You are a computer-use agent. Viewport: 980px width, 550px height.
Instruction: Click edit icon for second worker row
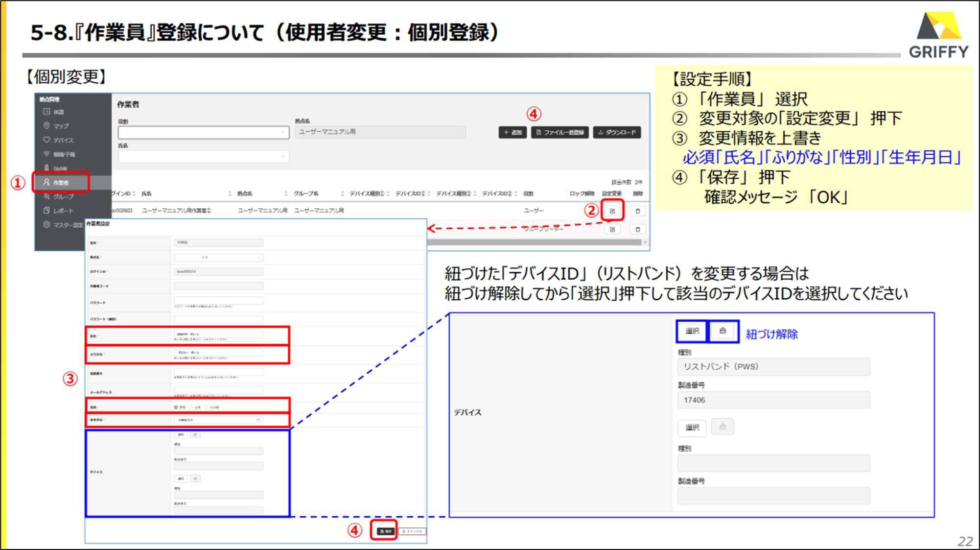pyautogui.click(x=612, y=229)
